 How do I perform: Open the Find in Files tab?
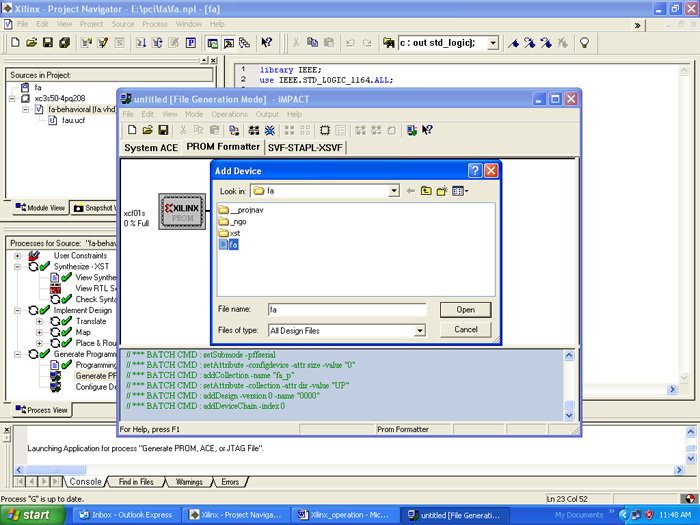coord(136,482)
